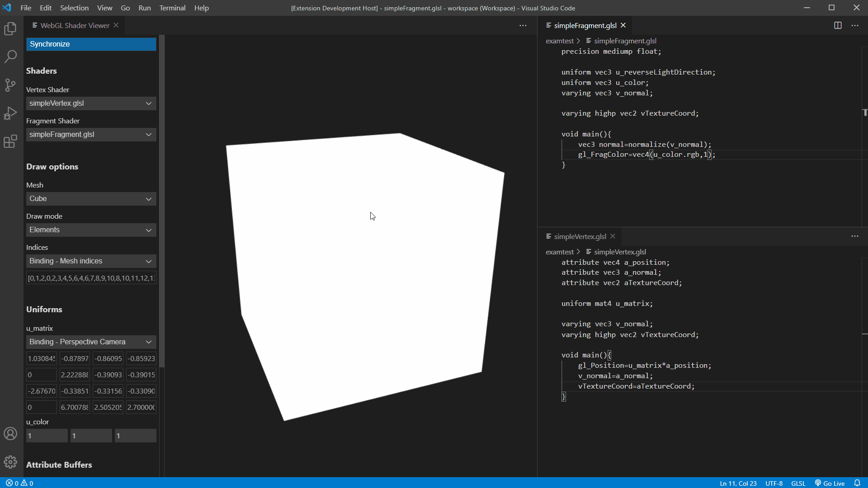Screen dimensions: 868x488
Task: Click Ln 11, Col 23 in status bar
Action: point(738,483)
